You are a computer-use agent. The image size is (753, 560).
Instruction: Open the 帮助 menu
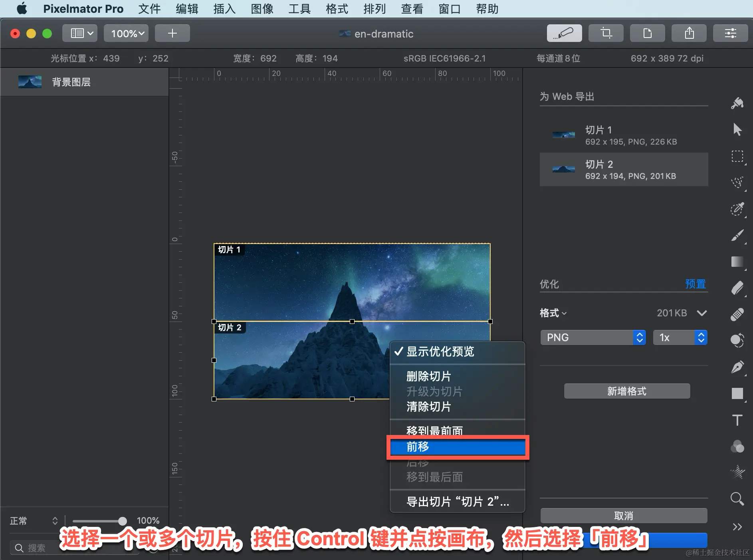coord(487,9)
